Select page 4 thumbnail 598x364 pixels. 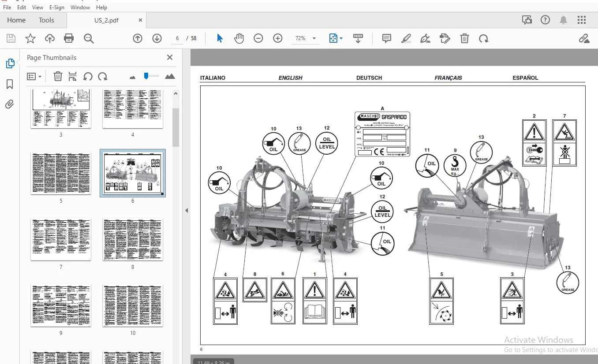133,108
